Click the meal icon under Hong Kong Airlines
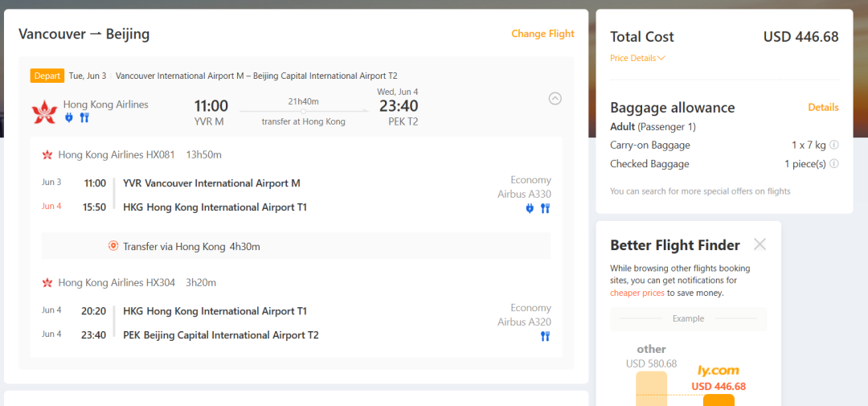The width and height of the screenshot is (868, 406). (84, 117)
